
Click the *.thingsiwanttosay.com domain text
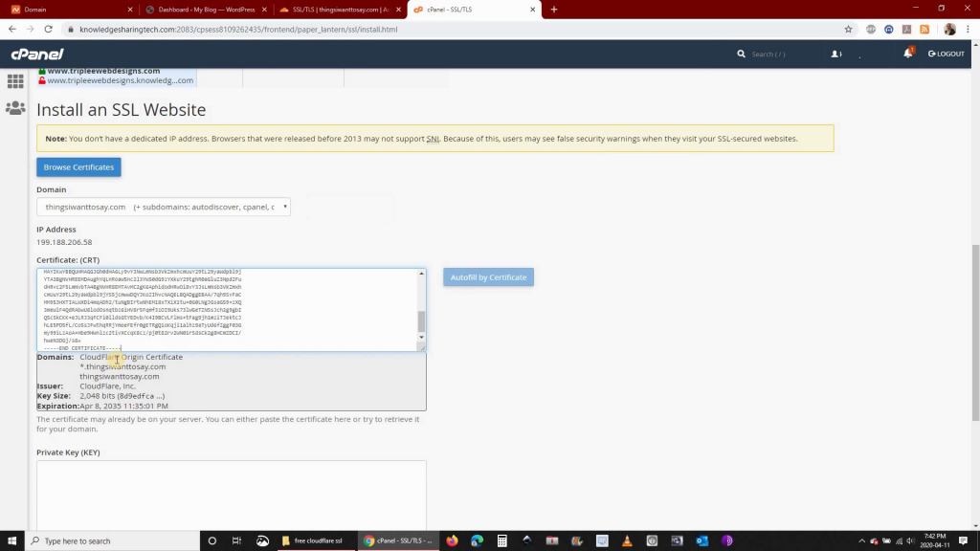click(123, 366)
